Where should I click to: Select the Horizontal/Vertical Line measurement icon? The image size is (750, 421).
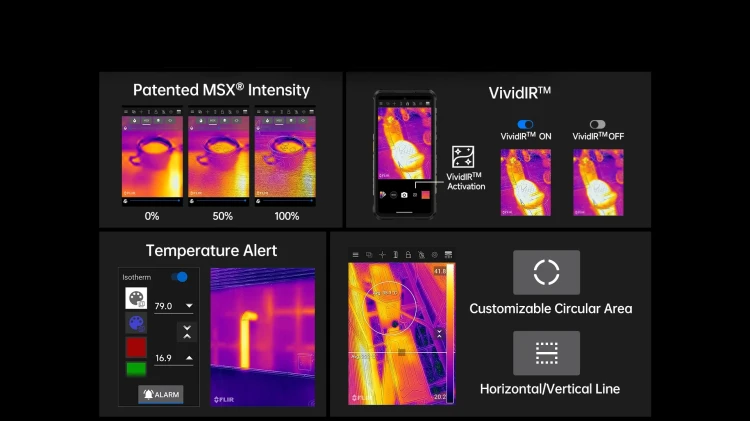point(546,353)
